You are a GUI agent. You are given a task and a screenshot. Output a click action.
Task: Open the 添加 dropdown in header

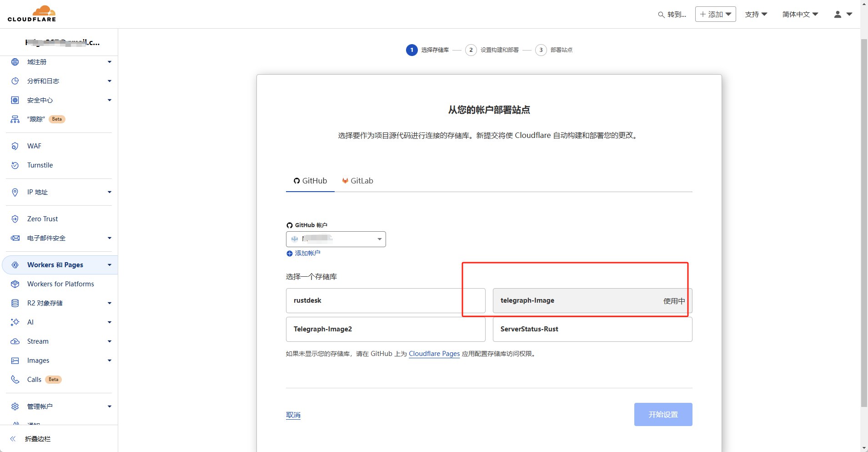tap(716, 15)
